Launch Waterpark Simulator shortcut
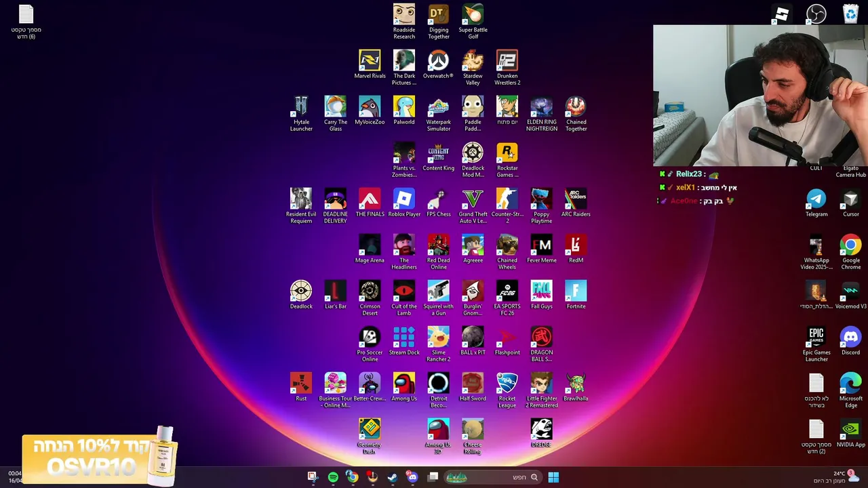Viewport: 868px width, 488px height. [439, 113]
